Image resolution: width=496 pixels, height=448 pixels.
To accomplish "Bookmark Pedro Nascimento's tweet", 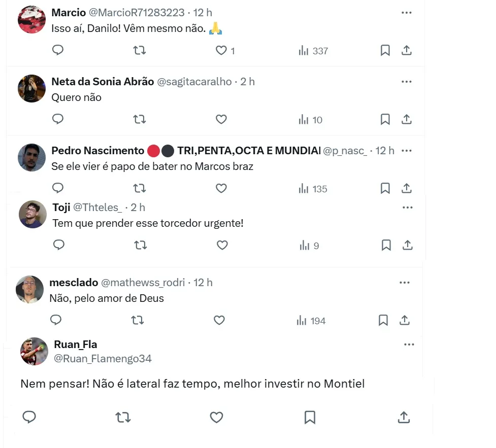I will click(385, 188).
